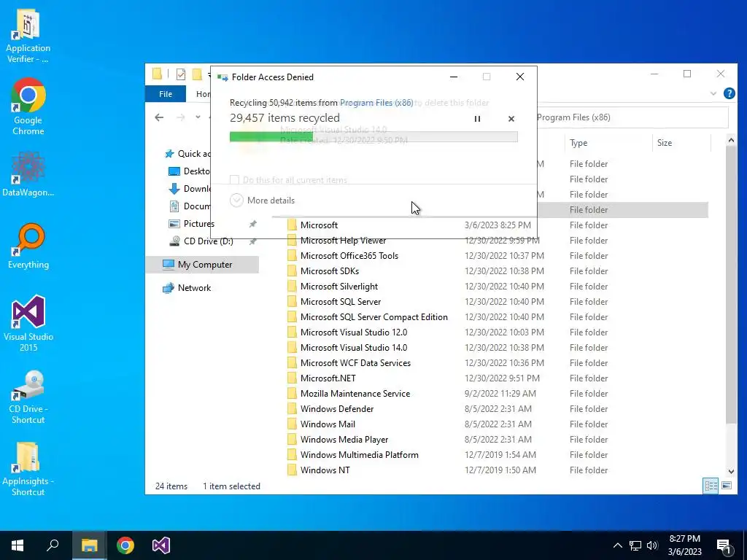Screen dimensions: 747x560
Task: Open network status tray icon
Action: coord(635,545)
